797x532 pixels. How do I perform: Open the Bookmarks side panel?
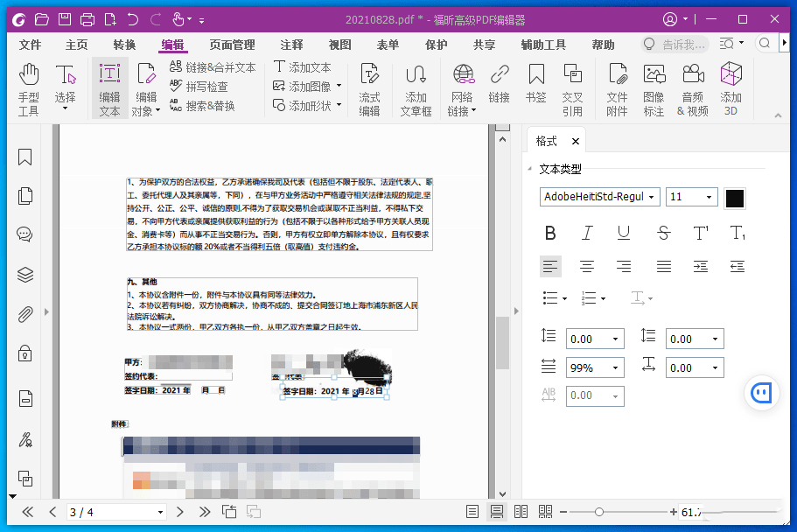24,157
